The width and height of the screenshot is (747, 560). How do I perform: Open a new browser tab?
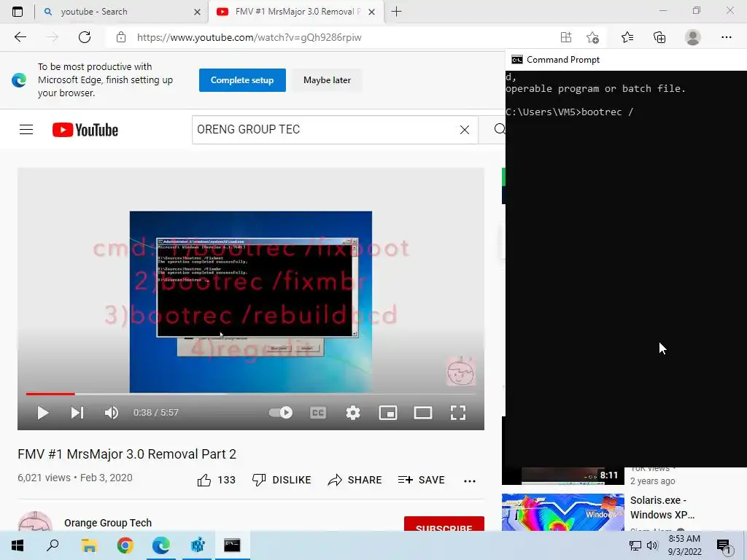(x=396, y=12)
